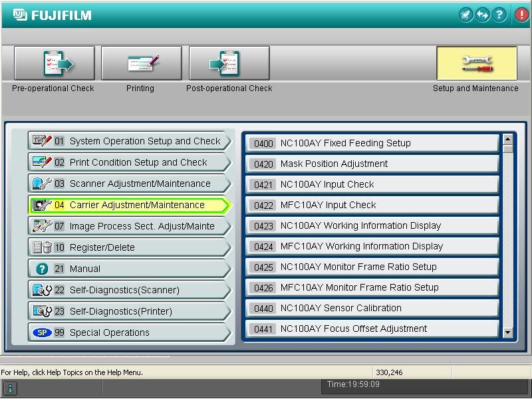
Task: Open help with the question mark icon
Action: click(x=499, y=15)
